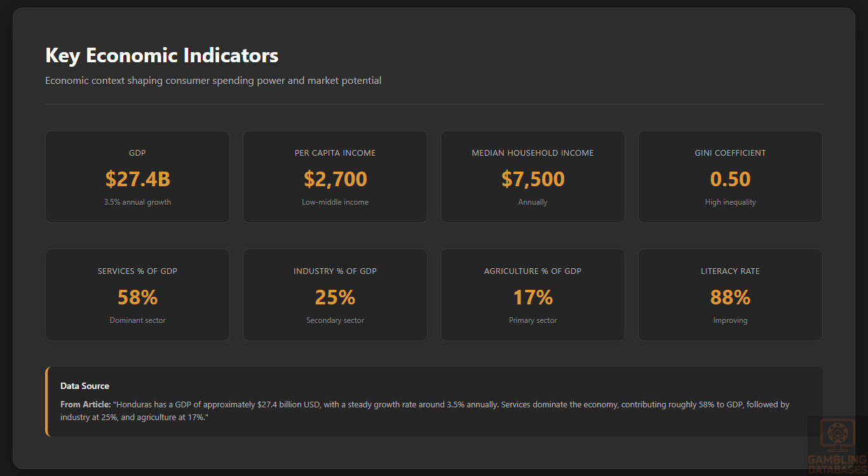Select the GDP $27.4B card

click(137, 177)
